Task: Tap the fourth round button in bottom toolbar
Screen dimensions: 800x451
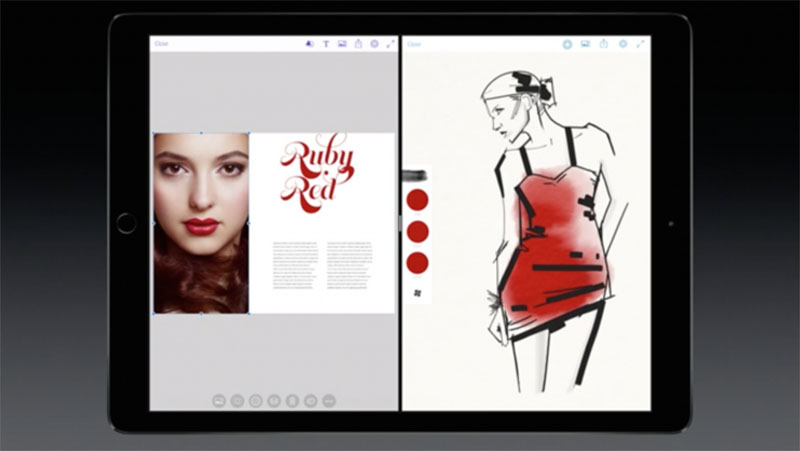Action: coord(274,401)
